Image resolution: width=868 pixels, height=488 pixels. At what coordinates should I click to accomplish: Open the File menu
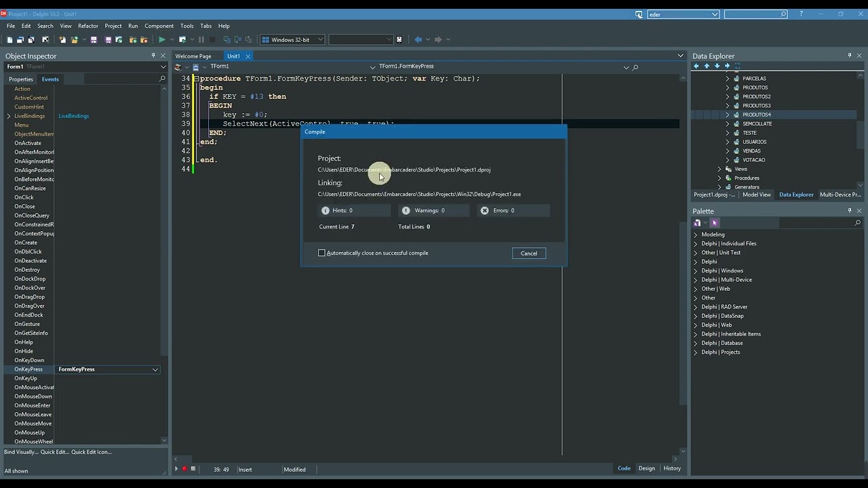click(x=11, y=26)
